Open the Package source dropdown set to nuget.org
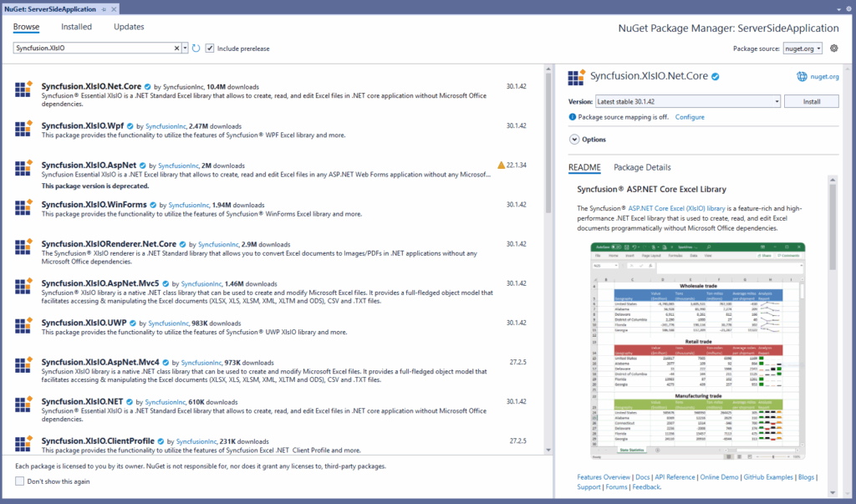Image resolution: width=856 pixels, height=504 pixels. pos(802,48)
